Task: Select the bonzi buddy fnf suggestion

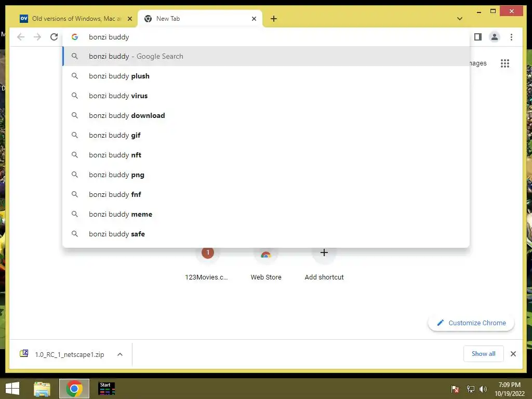Action: click(x=266, y=194)
